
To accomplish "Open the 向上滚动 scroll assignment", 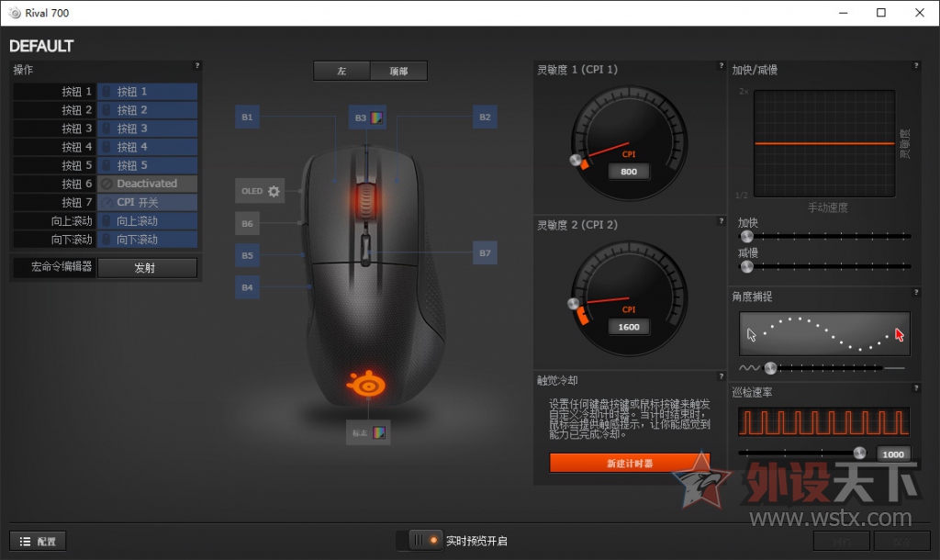I will tap(147, 220).
